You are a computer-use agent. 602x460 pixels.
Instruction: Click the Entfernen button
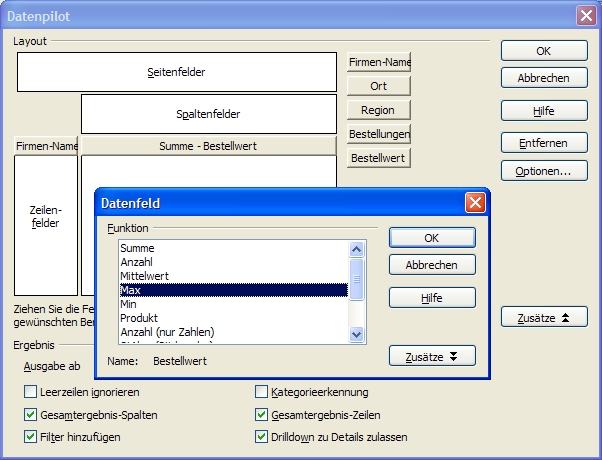pyautogui.click(x=544, y=143)
